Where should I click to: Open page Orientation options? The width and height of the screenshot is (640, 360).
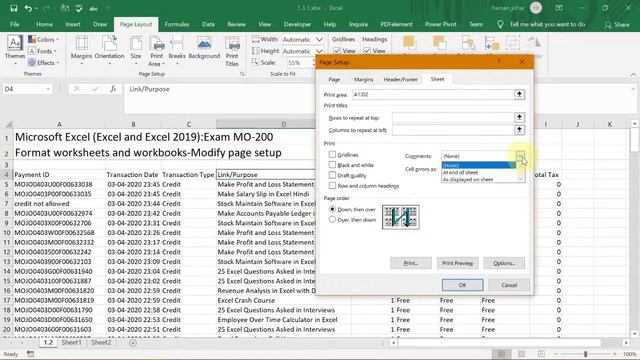pyautogui.click(x=109, y=50)
